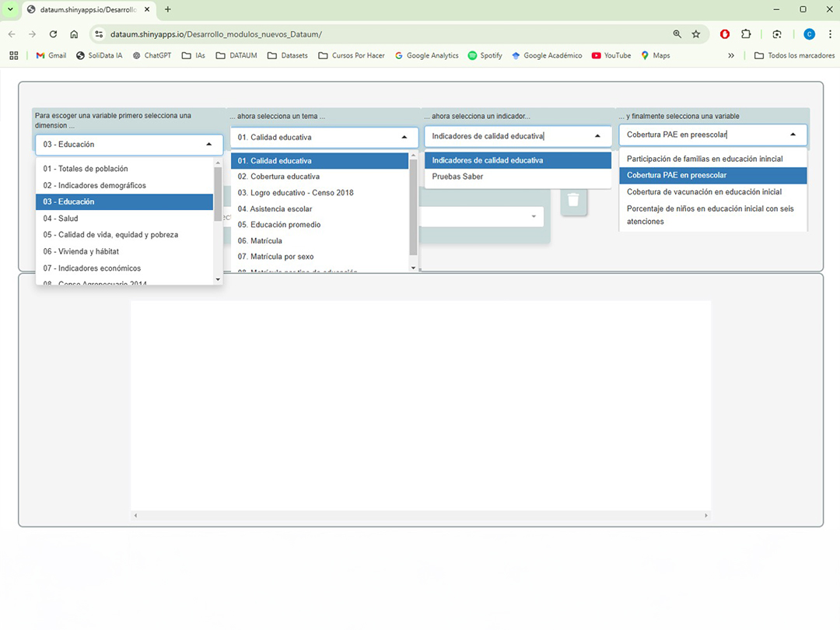Choose Pruebas Saber indicator option
This screenshot has width=840, height=630.
pyautogui.click(x=457, y=177)
